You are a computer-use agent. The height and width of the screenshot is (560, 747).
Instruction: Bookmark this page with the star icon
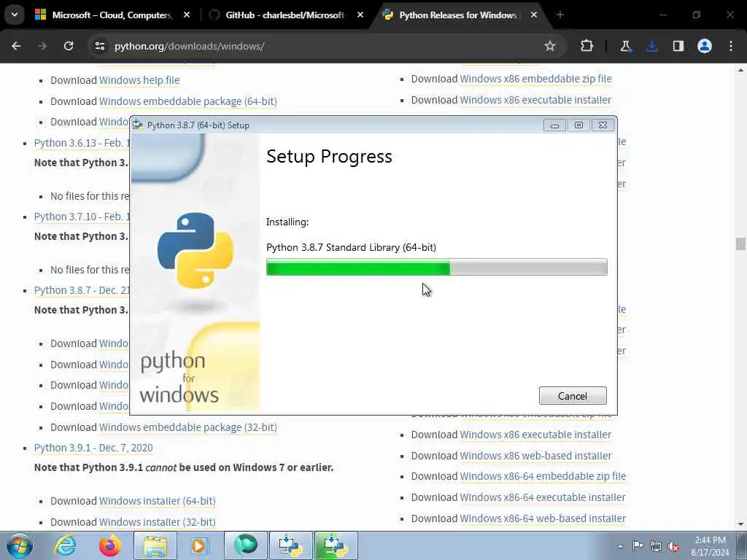(x=550, y=46)
